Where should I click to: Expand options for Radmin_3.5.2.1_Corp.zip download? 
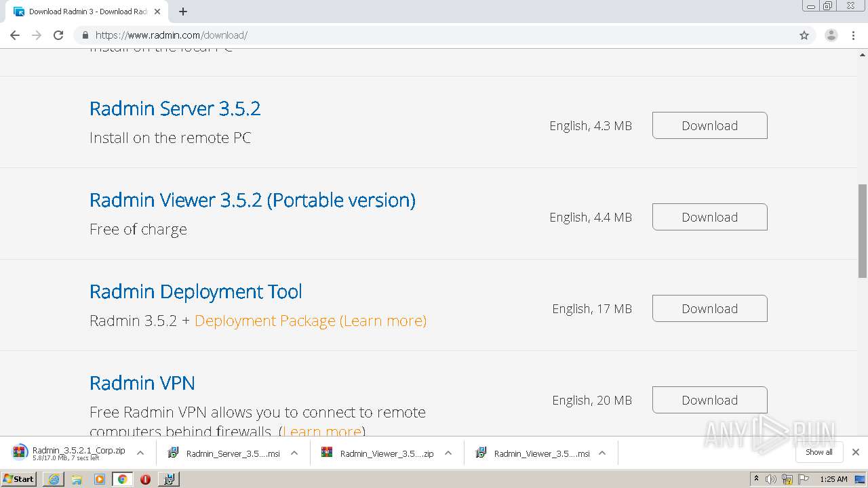140,453
